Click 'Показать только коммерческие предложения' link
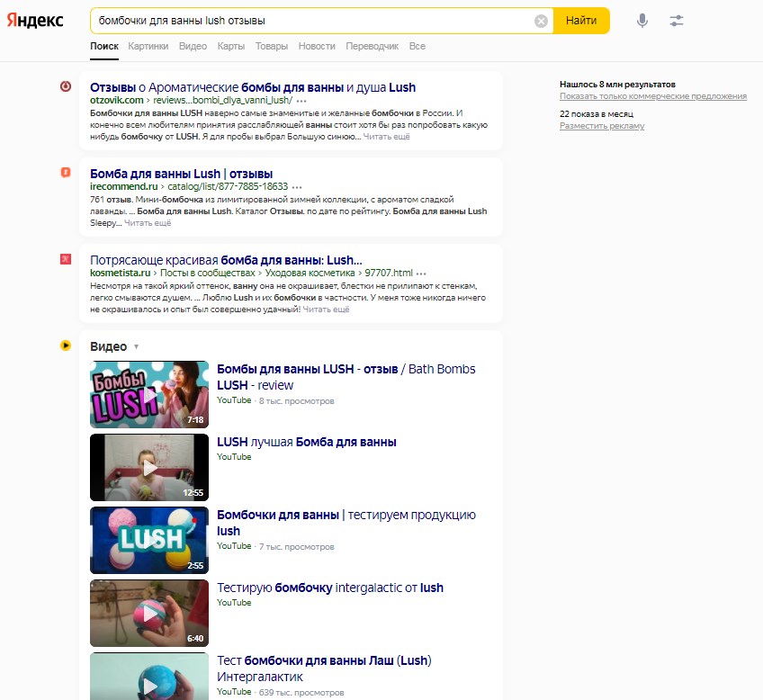Screen dimensions: 763x700 click(x=653, y=96)
